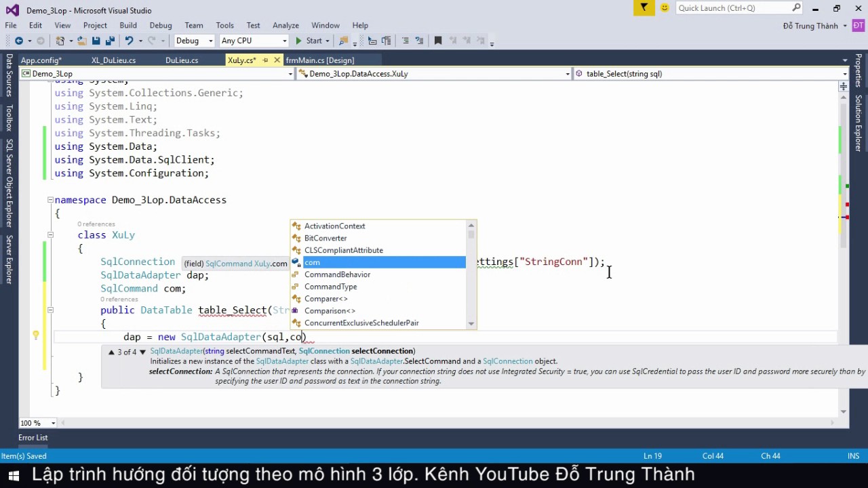Click the bookmark toolbar icon
Viewport: 868px width, 488px height.
point(438,41)
